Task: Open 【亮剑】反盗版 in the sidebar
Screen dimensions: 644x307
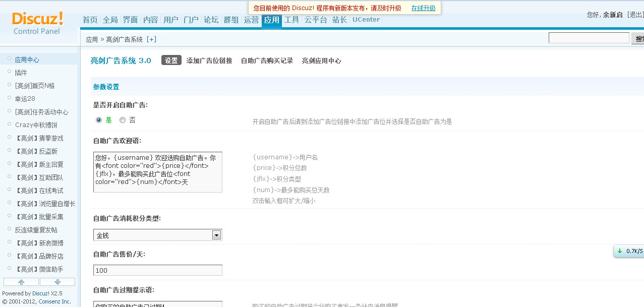Action: (36, 151)
